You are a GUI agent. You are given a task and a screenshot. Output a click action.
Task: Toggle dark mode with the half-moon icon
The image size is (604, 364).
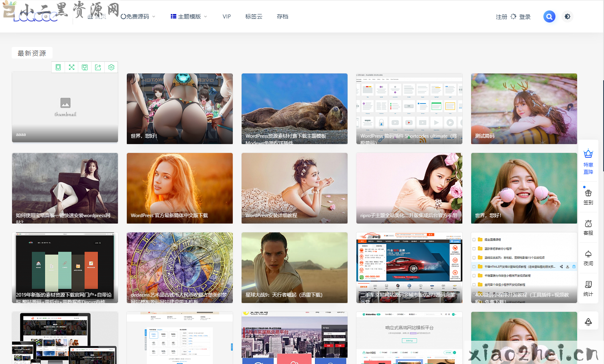[567, 16]
